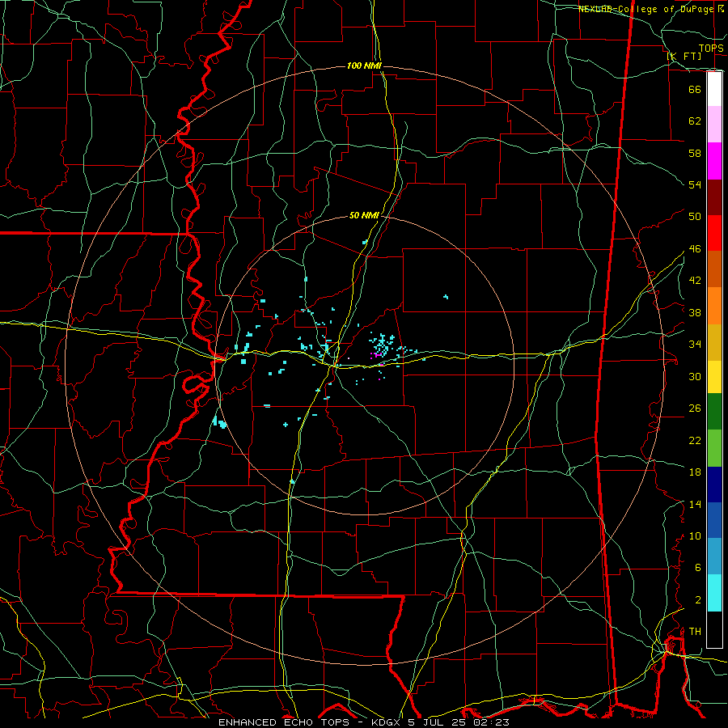Click the legend value 10
Screen dimensions: 728x728
pyautogui.click(x=695, y=535)
